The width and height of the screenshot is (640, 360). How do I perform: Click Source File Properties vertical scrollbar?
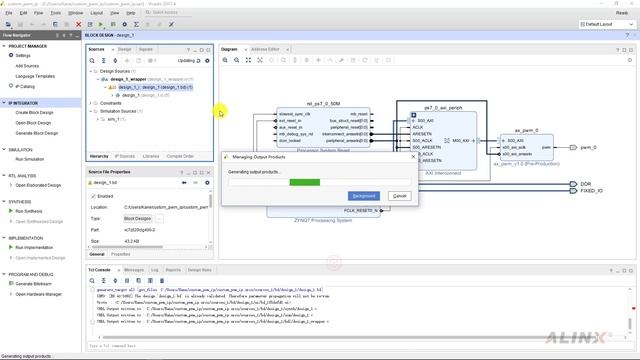pyautogui.click(x=211, y=201)
